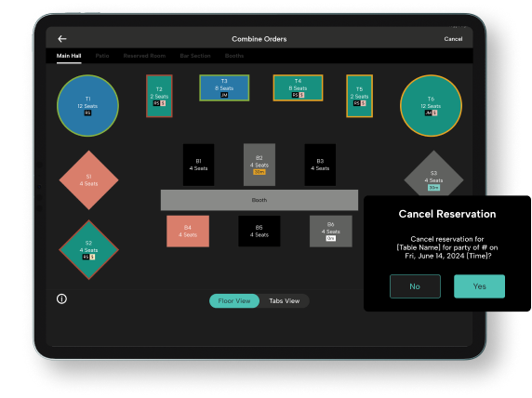Select table T4 with 8 seats
532x398 pixels.
[x=298, y=88]
